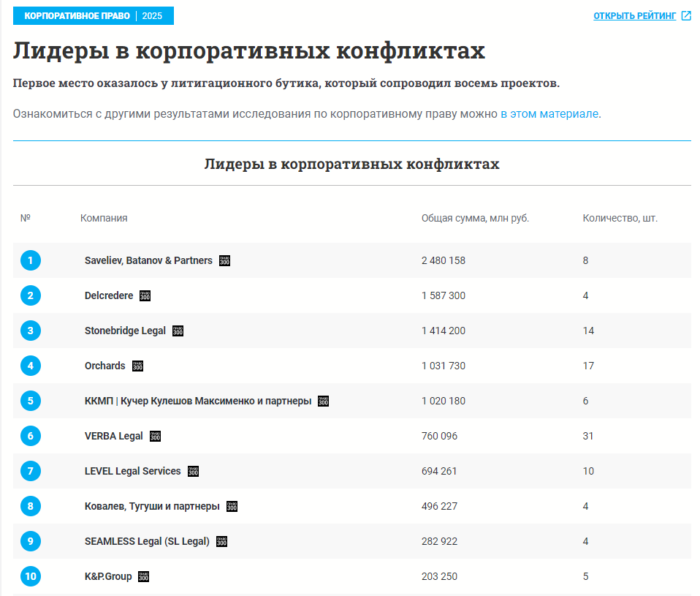700x596 pixels.
Task: Open Stonebridge Legal company name
Action: [125, 331]
